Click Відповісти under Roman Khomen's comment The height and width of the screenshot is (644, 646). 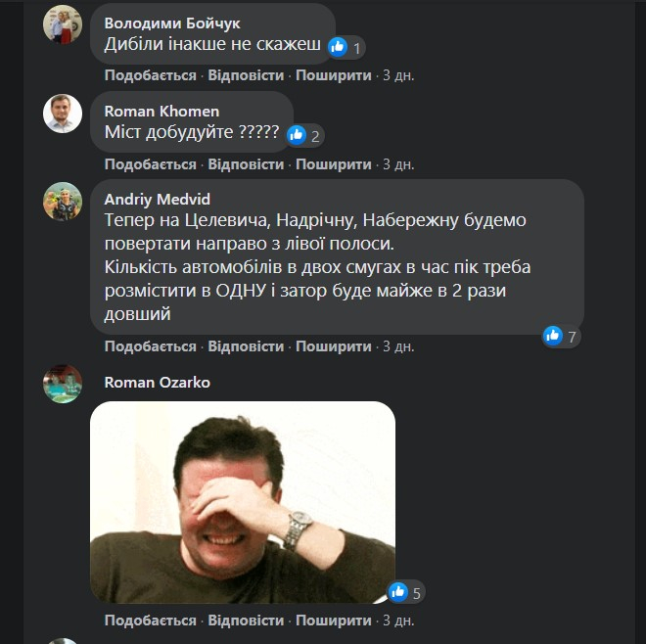(x=246, y=164)
